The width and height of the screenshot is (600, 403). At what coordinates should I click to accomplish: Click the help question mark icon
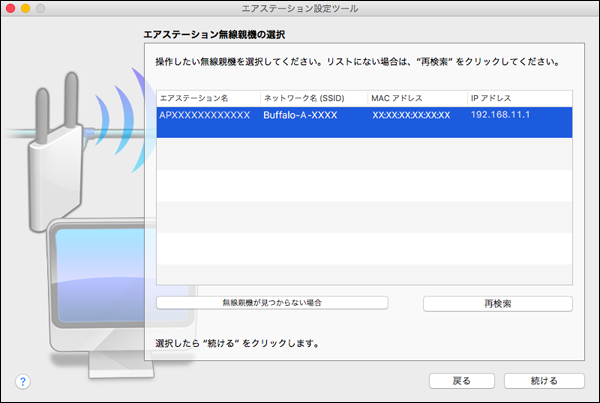click(23, 381)
